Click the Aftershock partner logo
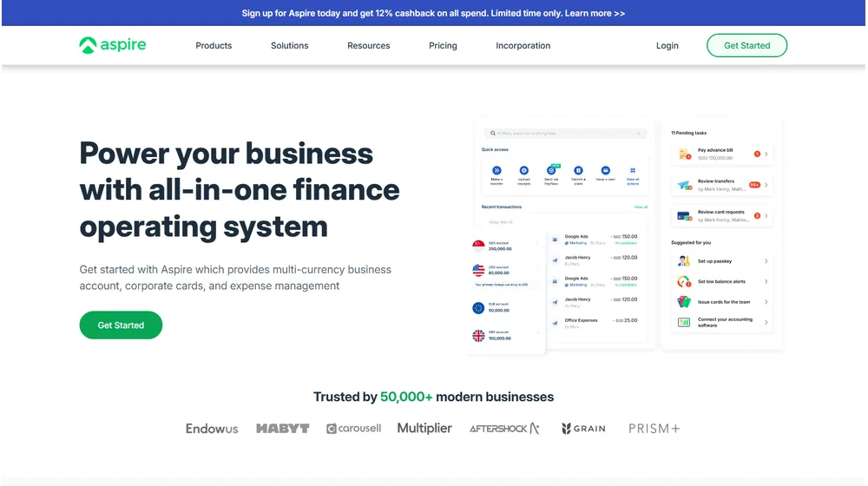Image resolution: width=868 pixels, height=486 pixels. tap(504, 429)
